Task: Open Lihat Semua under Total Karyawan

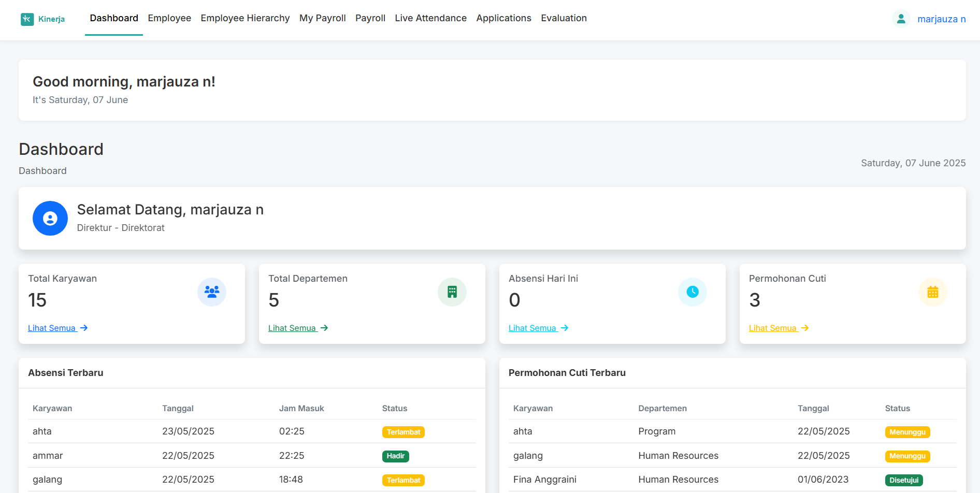Action: click(x=52, y=328)
